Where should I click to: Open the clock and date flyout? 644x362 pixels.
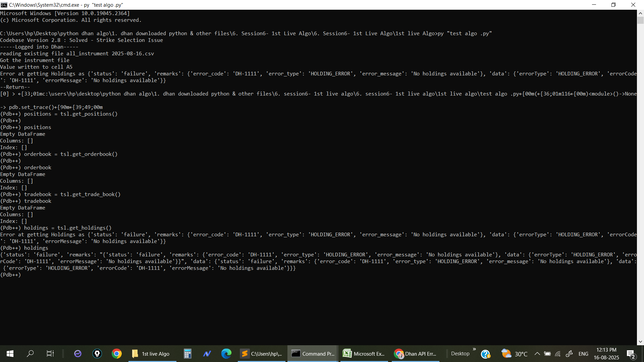click(x=606, y=354)
